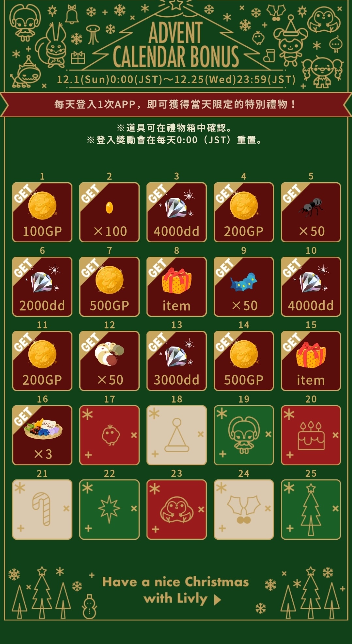Tap day 2 orange capsule ×100 reward
Screen dimensions: 352x644
[x=109, y=212]
